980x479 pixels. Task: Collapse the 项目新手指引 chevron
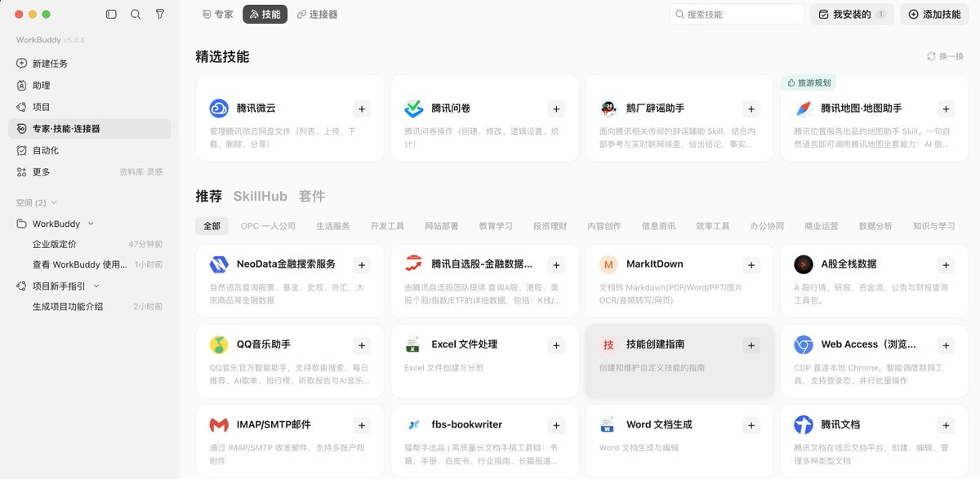[x=96, y=286]
